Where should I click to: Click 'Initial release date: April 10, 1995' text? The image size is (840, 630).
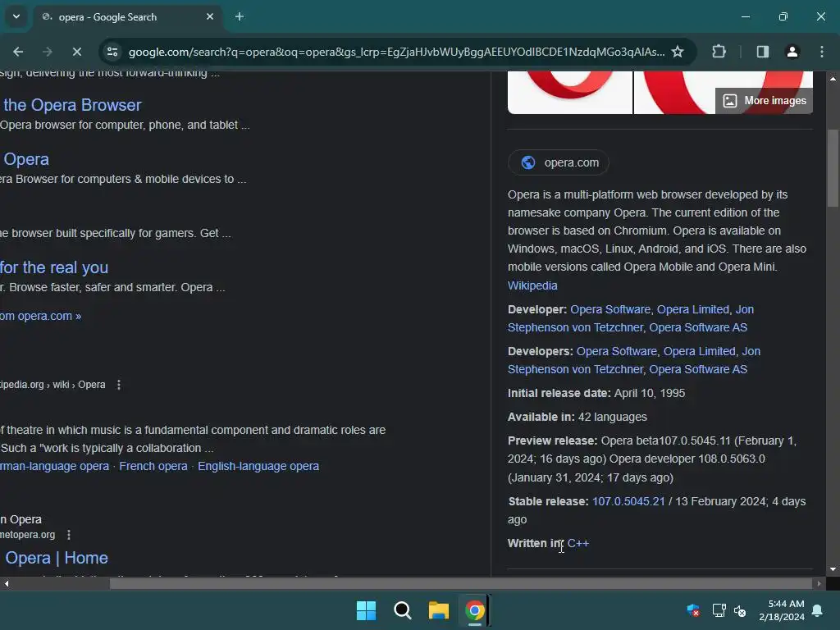(596, 393)
